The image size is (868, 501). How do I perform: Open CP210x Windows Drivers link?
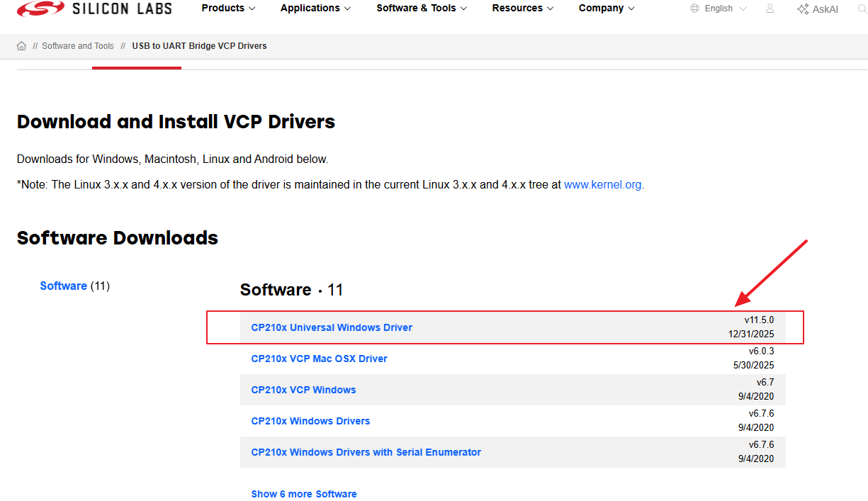[x=310, y=421]
